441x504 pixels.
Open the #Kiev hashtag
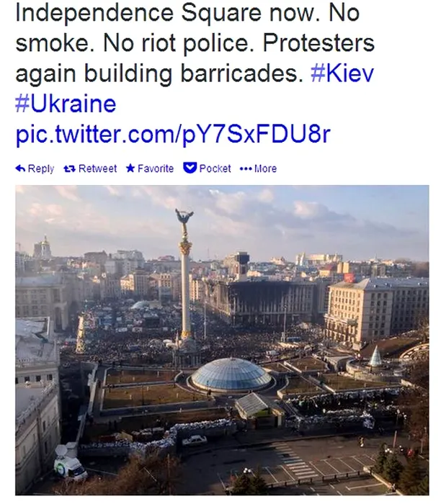coord(343,73)
